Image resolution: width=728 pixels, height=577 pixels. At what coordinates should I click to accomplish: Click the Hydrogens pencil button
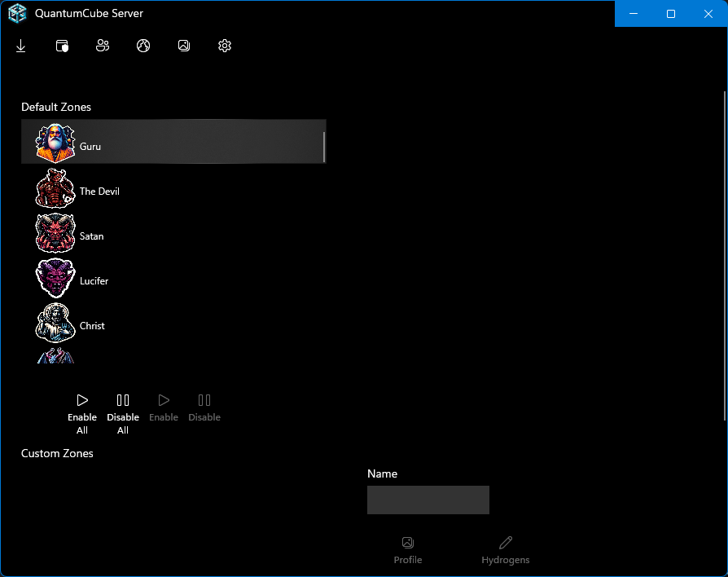point(505,550)
